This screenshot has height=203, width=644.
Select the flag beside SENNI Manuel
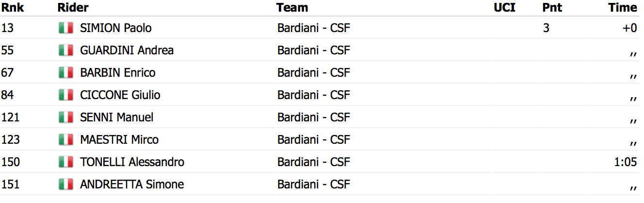coord(65,118)
